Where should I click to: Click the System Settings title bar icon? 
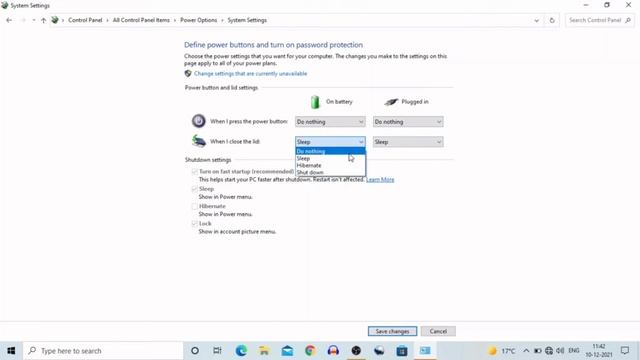(4, 5)
